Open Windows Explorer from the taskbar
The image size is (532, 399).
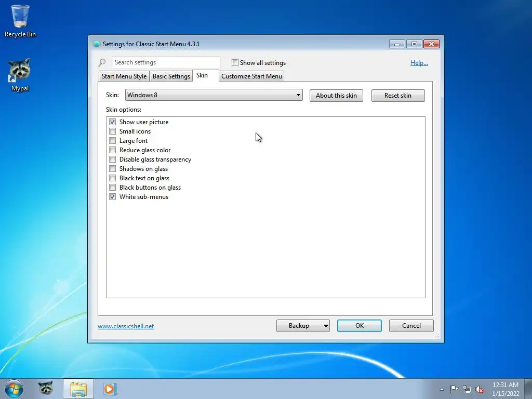pos(78,389)
